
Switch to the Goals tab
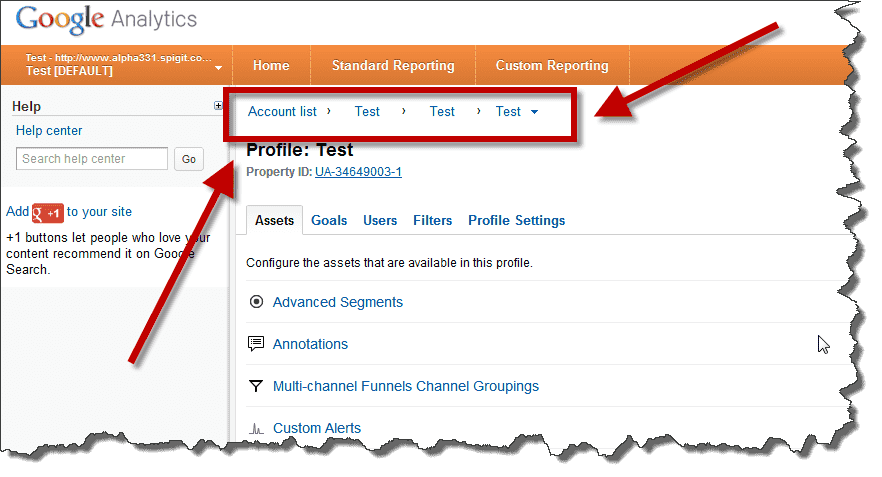[x=329, y=220]
